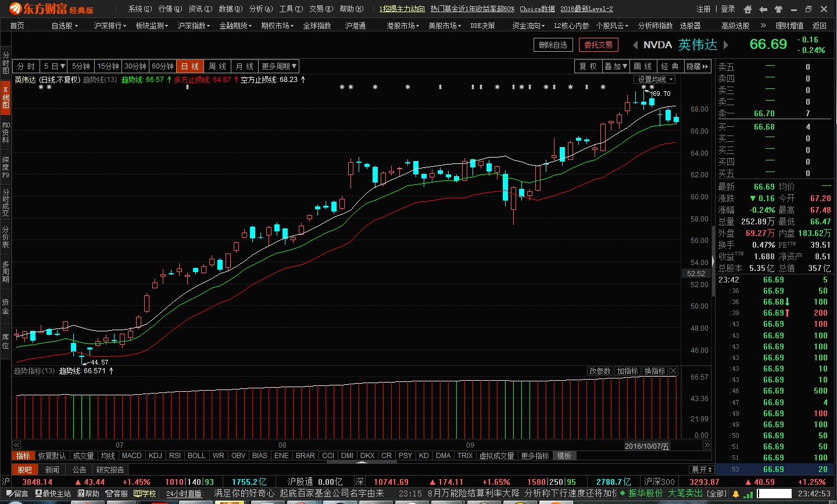The width and height of the screenshot is (837, 504).
Task: Click 删除自选 button
Action: (553, 45)
